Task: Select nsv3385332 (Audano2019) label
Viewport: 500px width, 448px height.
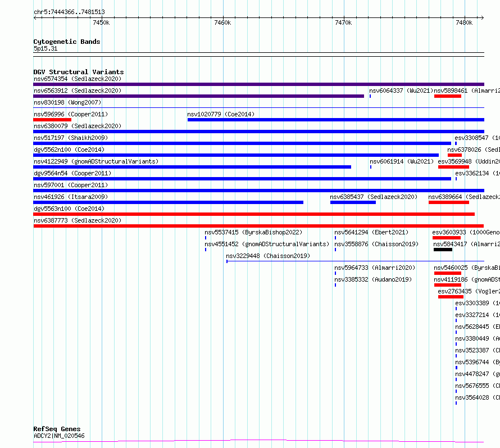Action: (x=373, y=279)
